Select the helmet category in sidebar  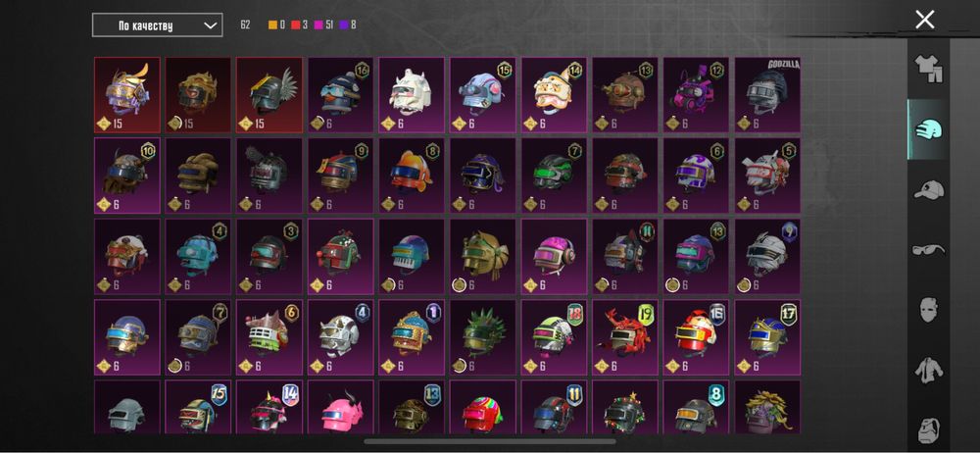pos(928,130)
